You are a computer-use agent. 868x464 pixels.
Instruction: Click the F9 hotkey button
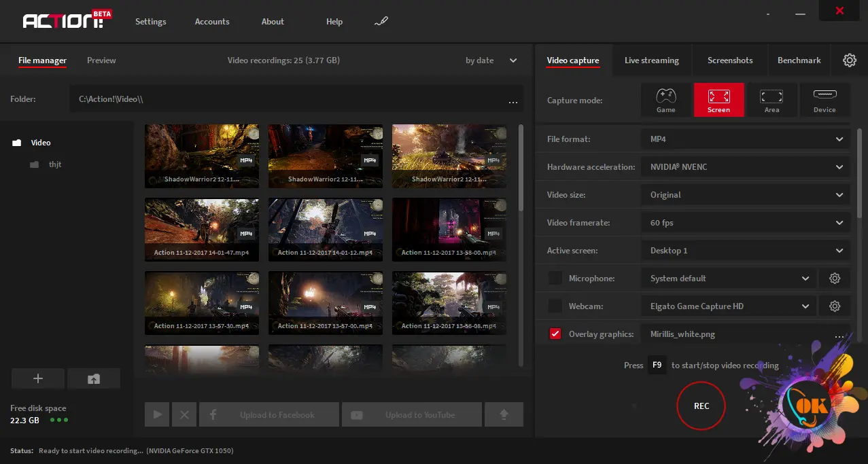coord(657,365)
